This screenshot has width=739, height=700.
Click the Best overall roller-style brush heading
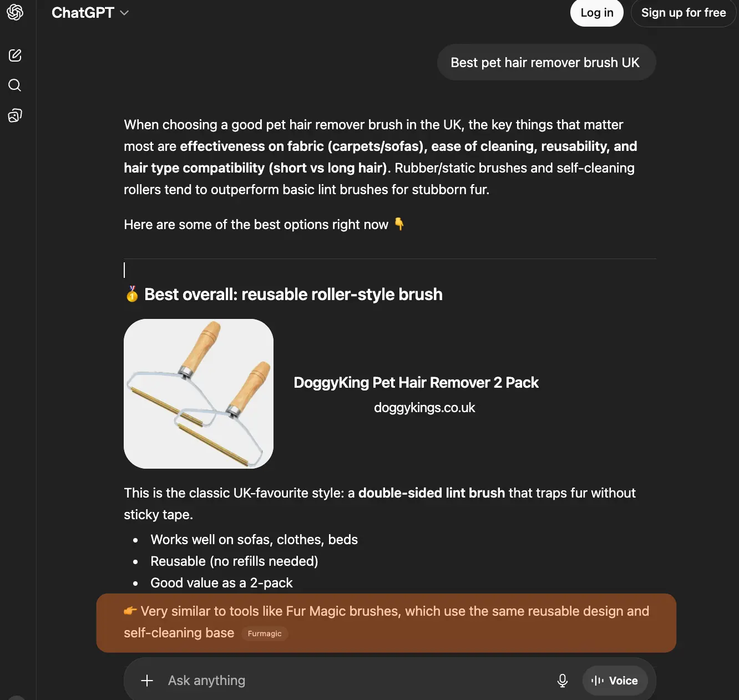pos(293,295)
